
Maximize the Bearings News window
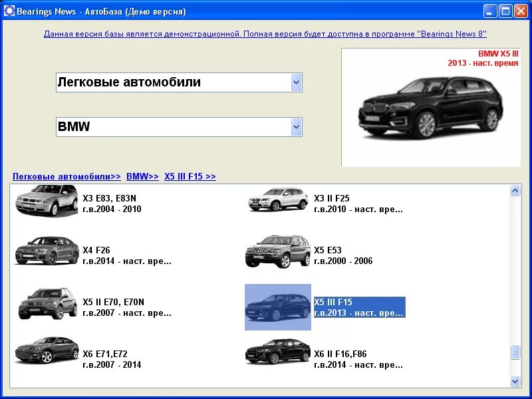pyautogui.click(x=505, y=11)
